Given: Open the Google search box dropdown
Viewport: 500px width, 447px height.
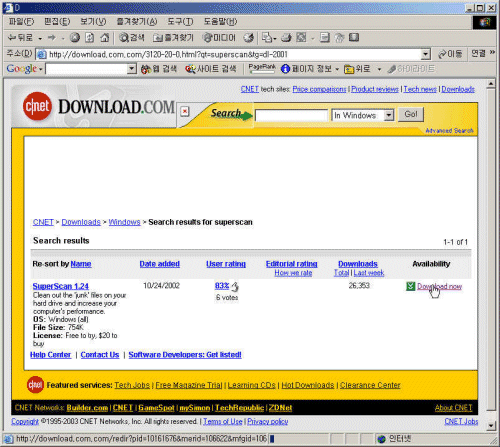Looking at the screenshot, I should click(x=132, y=69).
